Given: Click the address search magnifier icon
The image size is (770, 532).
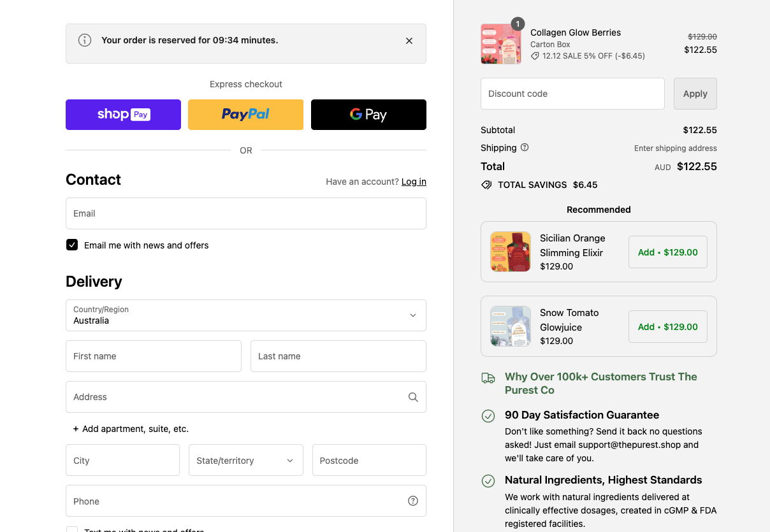Looking at the screenshot, I should (x=413, y=397).
